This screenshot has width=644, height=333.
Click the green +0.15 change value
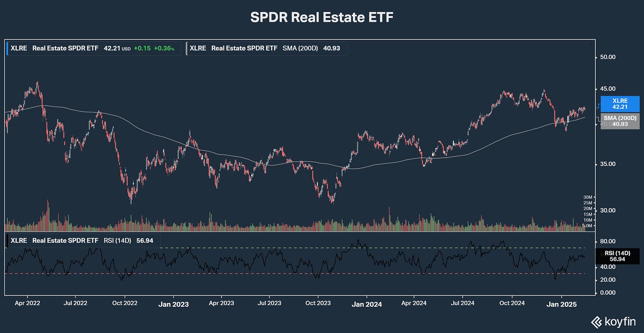(x=142, y=48)
